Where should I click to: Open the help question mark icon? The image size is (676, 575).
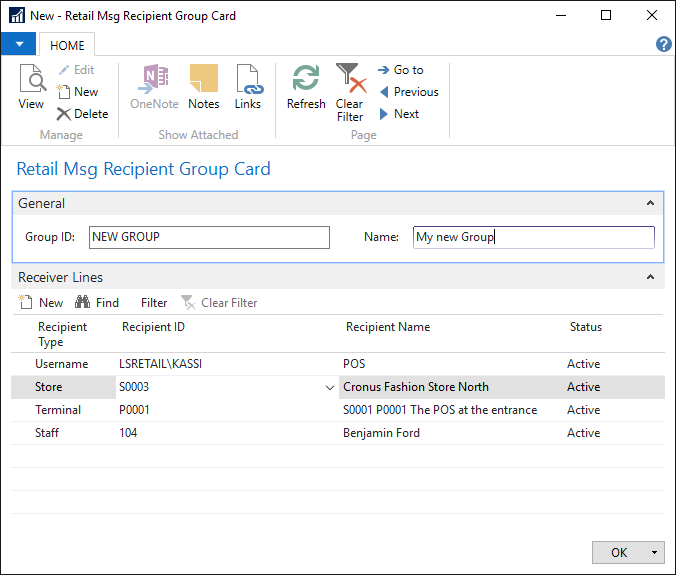tap(663, 44)
